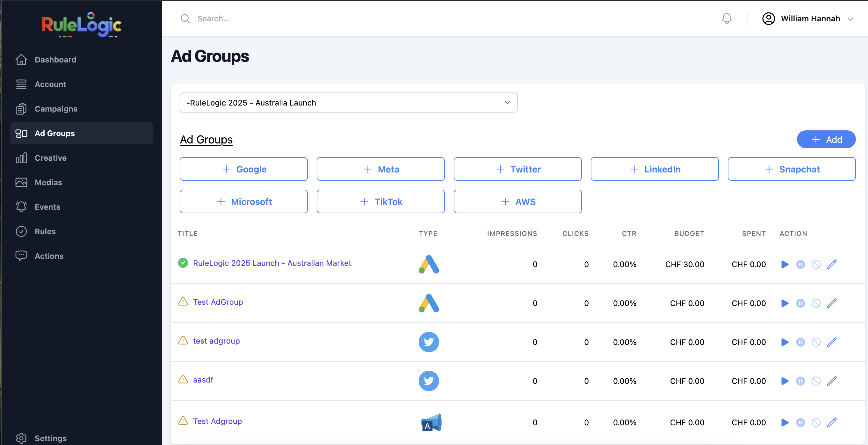Open the RuleLogic 2025 Launch - Australian Market link
The image size is (868, 445).
pyautogui.click(x=272, y=263)
